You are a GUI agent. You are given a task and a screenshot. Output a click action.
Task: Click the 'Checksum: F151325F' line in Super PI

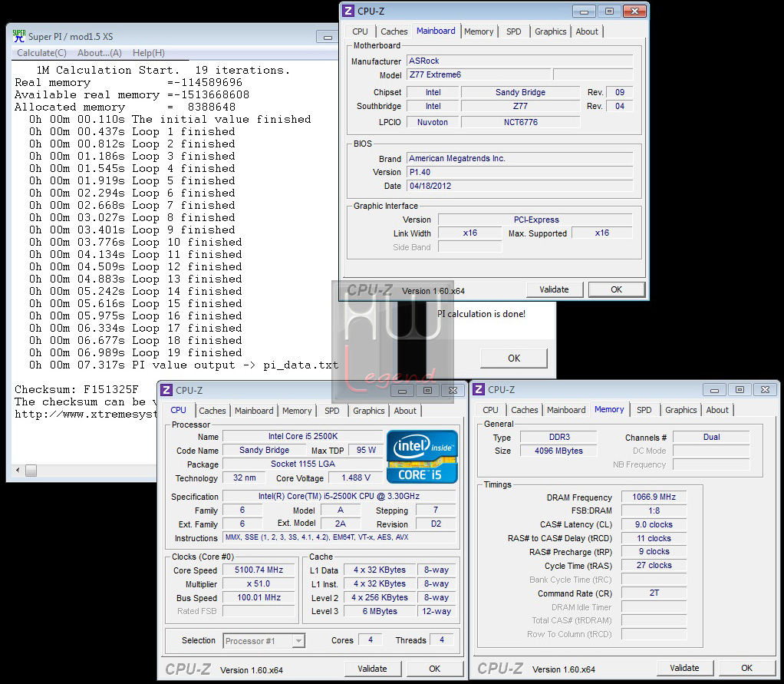[77, 390]
